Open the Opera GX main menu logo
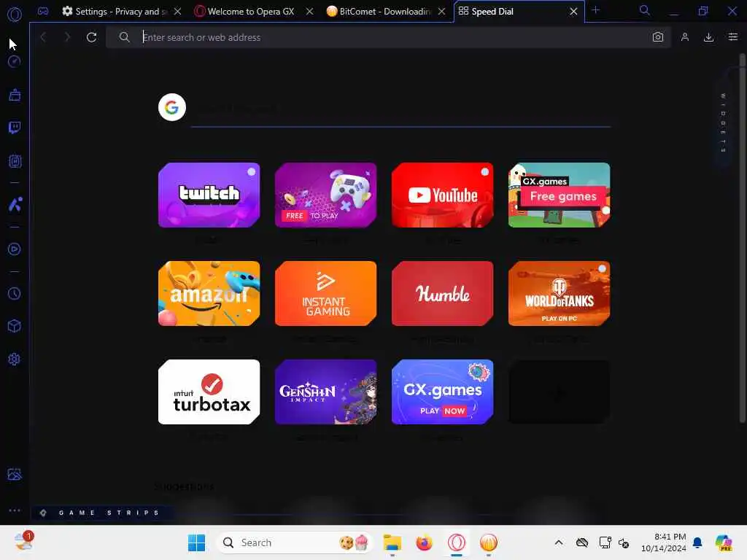 (x=15, y=15)
